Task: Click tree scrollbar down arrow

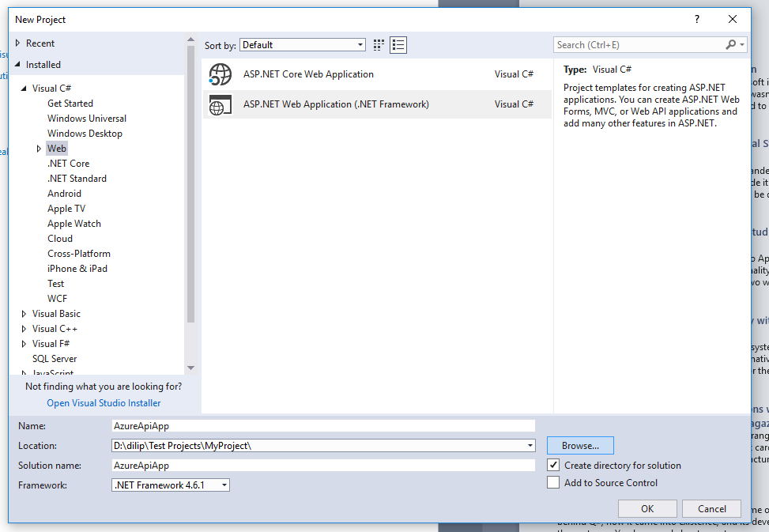Action: 190,368
